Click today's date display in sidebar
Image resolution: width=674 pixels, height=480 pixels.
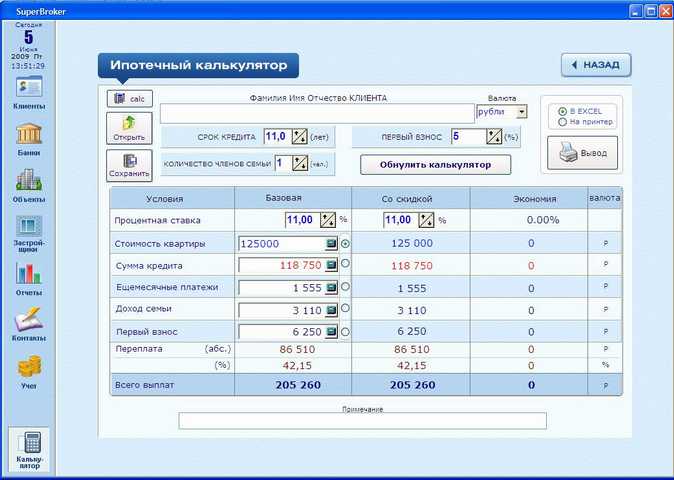28,46
